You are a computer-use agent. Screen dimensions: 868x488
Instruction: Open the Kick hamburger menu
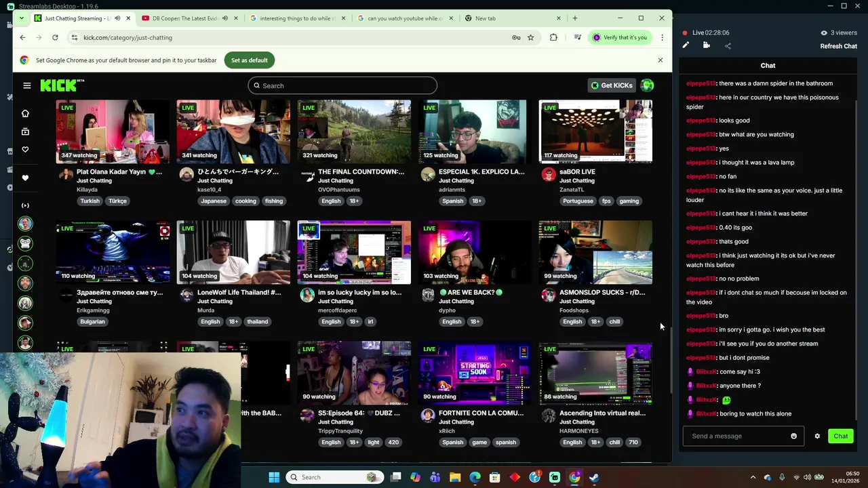[26, 85]
